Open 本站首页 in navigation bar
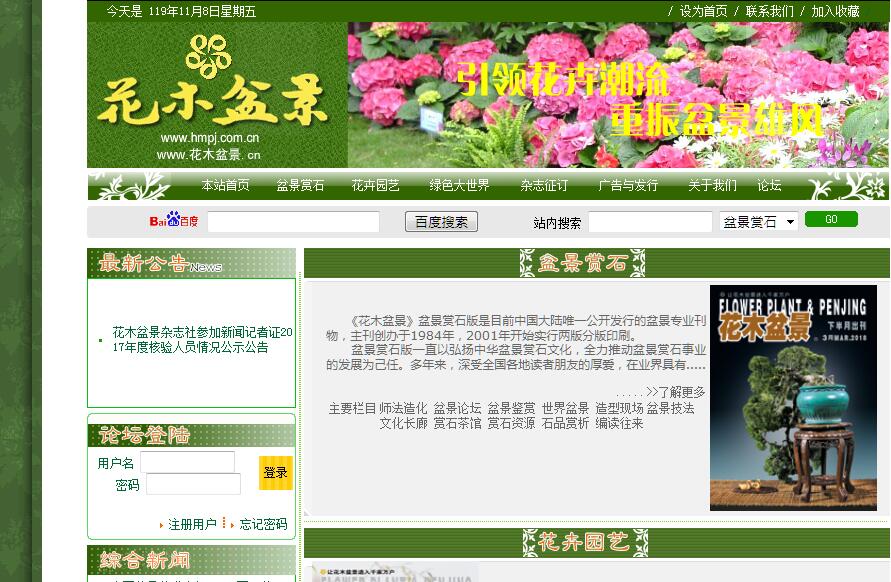Viewport: 891px width, 582px height. [225, 185]
